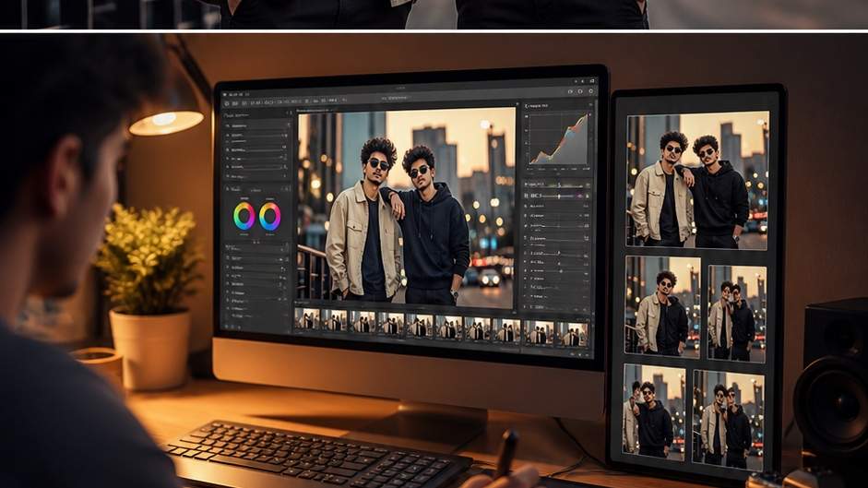Click the histogram graph in the editor
This screenshot has width=868, height=488.
pos(557,138)
